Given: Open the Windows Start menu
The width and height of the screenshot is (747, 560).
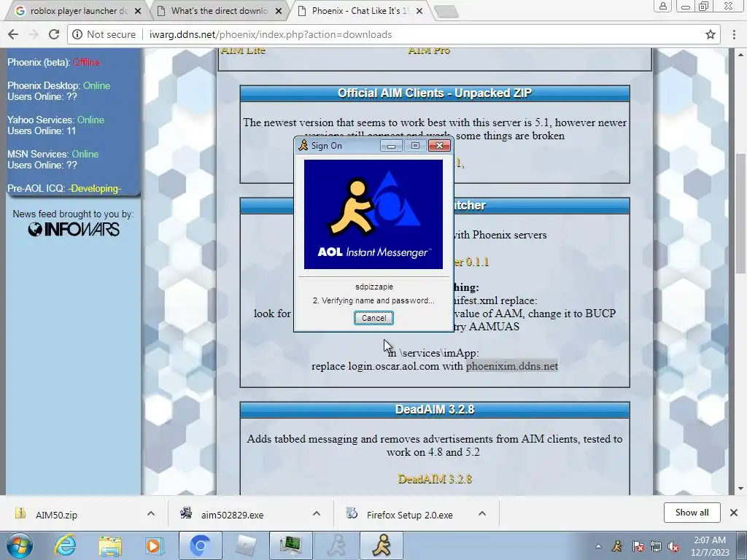Looking at the screenshot, I should pyautogui.click(x=19, y=545).
